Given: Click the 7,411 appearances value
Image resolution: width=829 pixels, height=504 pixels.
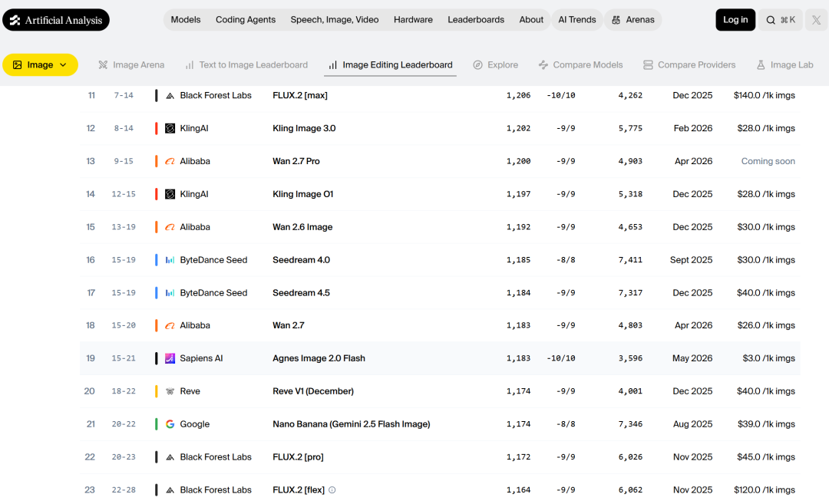Looking at the screenshot, I should [x=630, y=260].
